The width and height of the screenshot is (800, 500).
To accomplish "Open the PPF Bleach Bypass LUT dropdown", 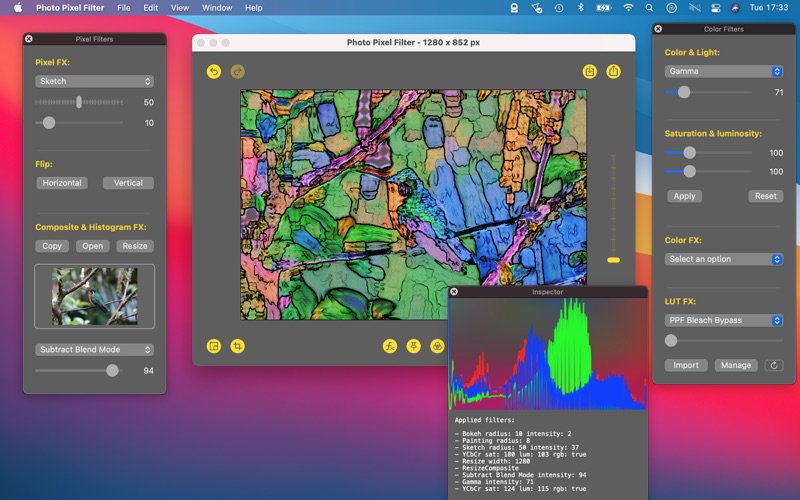I will [x=723, y=320].
